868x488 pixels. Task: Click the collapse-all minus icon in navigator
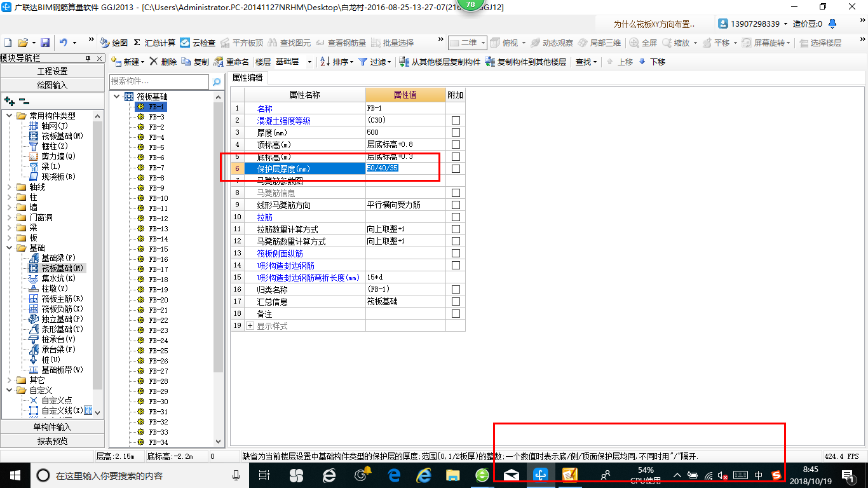24,100
